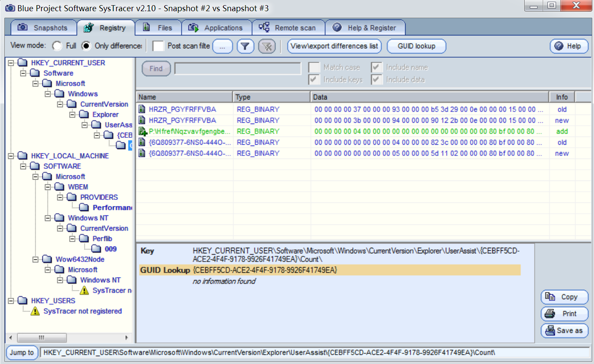Click the Files tab document icon
The image size is (594, 364).
click(147, 28)
